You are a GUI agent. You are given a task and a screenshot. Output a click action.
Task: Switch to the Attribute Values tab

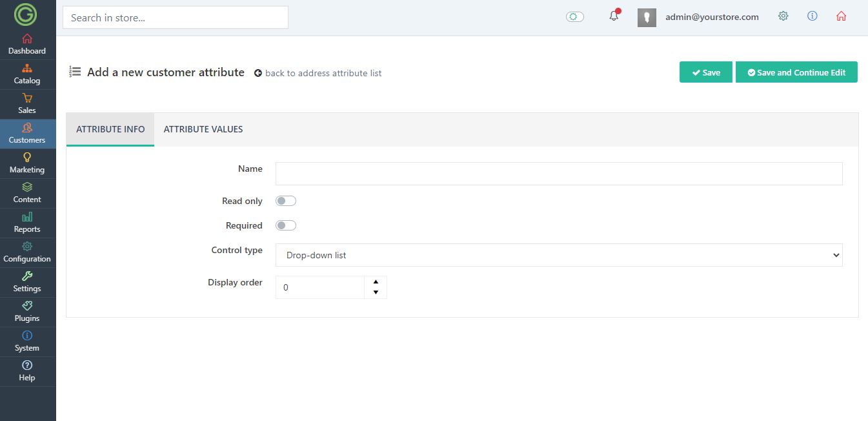203,129
